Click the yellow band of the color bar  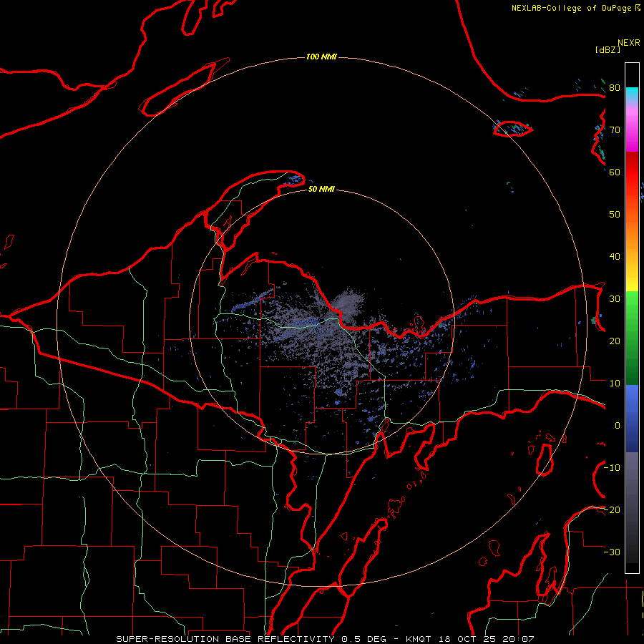point(632,281)
